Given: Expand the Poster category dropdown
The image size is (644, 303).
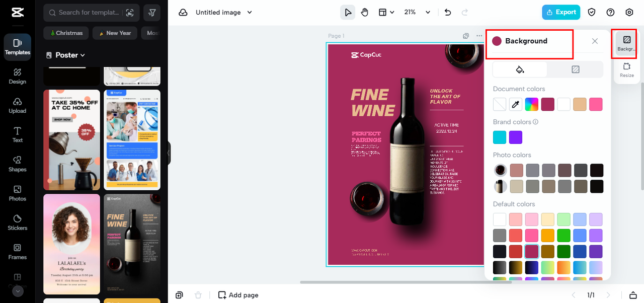Looking at the screenshot, I should coord(65,55).
